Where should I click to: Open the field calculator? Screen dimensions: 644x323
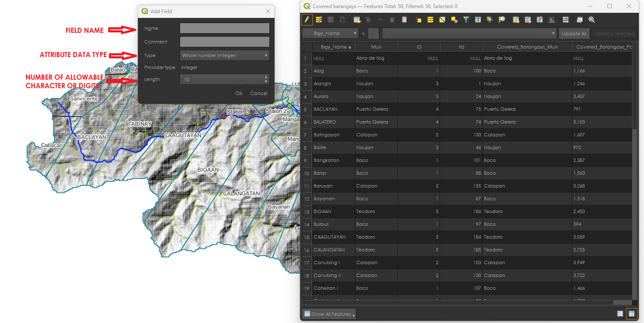[552, 20]
